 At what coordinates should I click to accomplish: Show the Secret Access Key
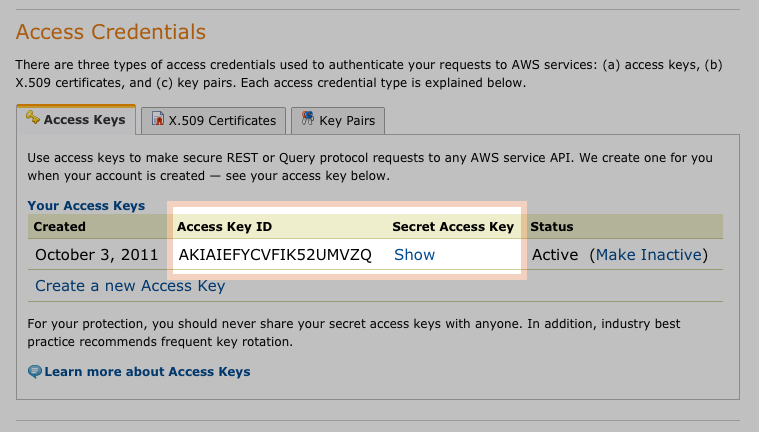pyautogui.click(x=414, y=255)
